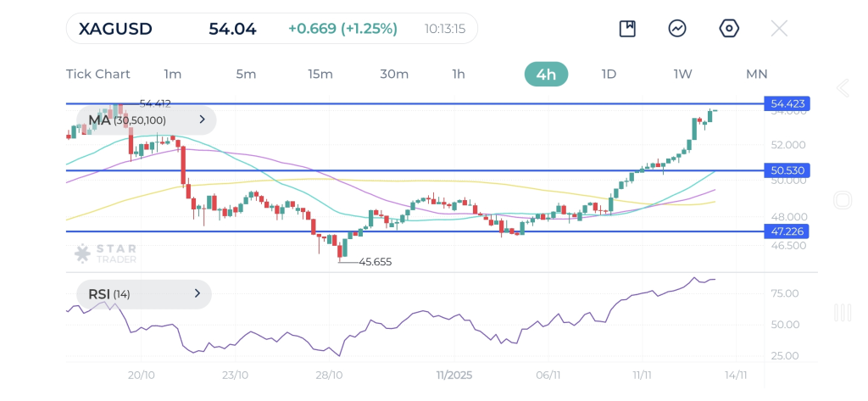Screen dimensions: 868x401
Task: Expand the MA (30,50,100) indicator chevron
Action: 202,120
